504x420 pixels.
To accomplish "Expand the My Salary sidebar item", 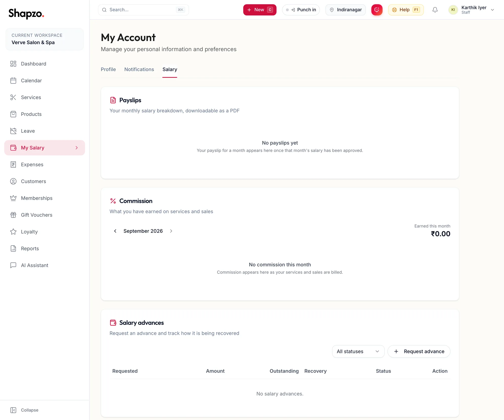I will click(x=77, y=148).
